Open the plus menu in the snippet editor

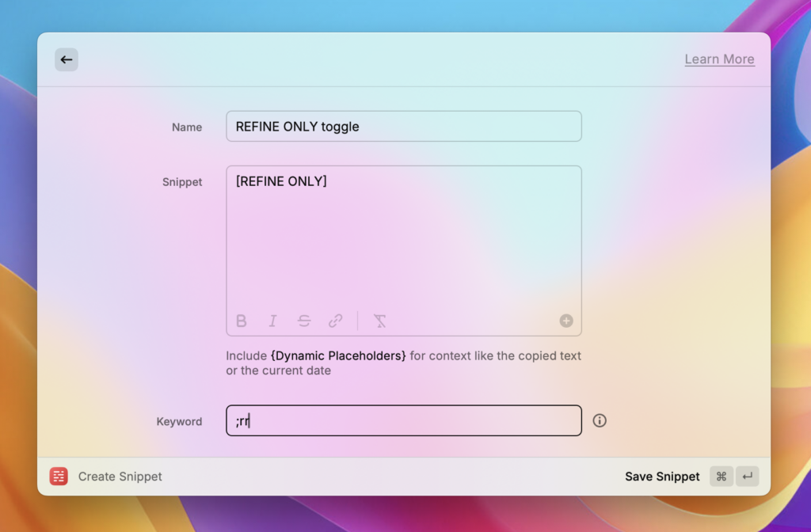tap(566, 321)
